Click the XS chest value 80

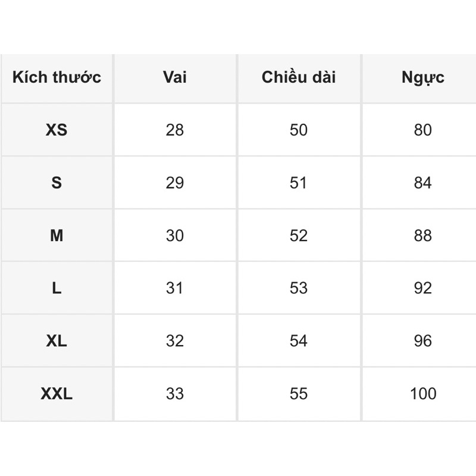422,130
